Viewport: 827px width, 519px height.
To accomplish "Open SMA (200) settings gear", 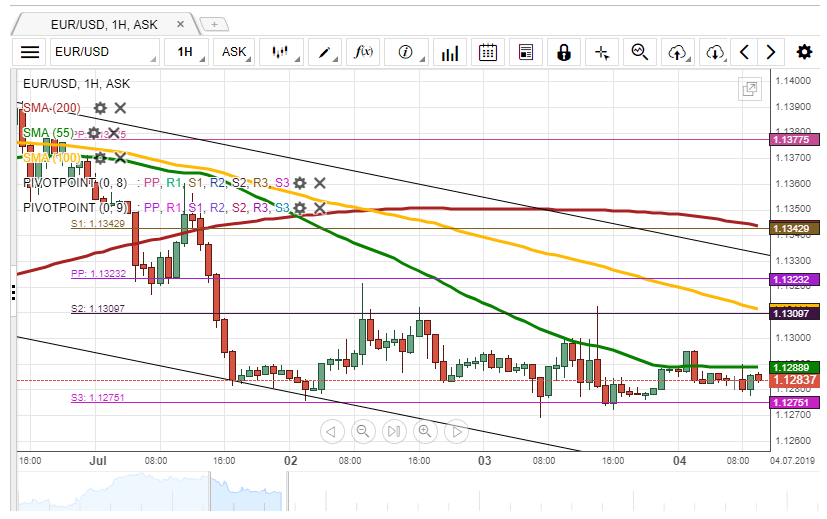I will pyautogui.click(x=100, y=108).
